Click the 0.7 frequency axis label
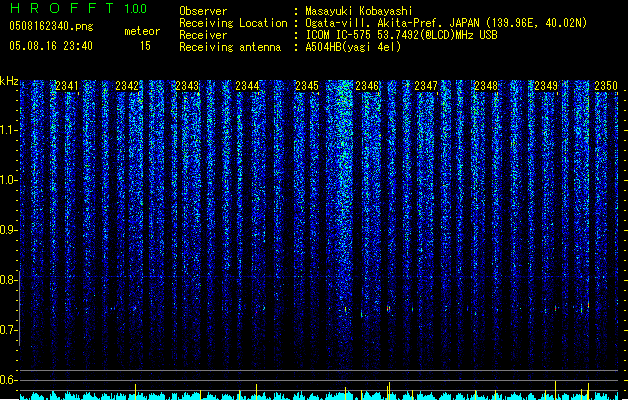Viewport: 629px width, 400px height. (8, 330)
